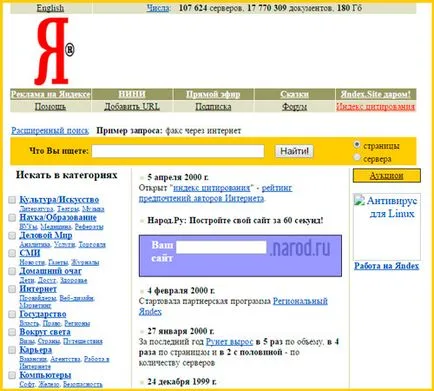Toggle the Интернет category checkbox
The width and height of the screenshot is (434, 391).
pos(12,289)
